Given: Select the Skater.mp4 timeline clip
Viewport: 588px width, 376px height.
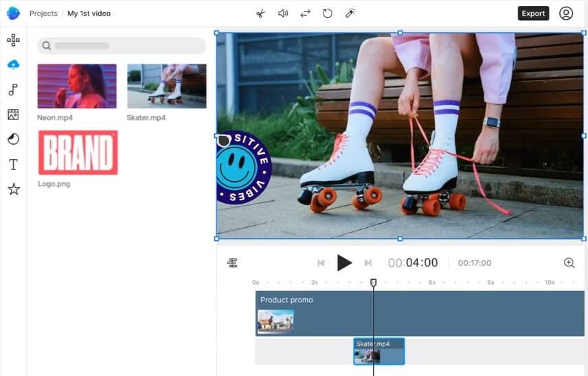Looking at the screenshot, I should click(x=378, y=351).
